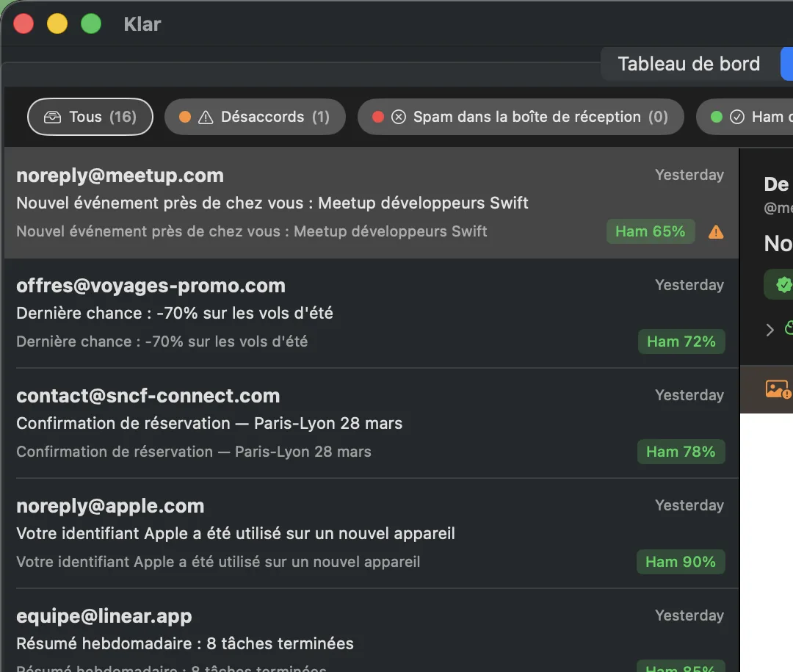
Task: Click the Ham 72% badge
Action: (681, 342)
